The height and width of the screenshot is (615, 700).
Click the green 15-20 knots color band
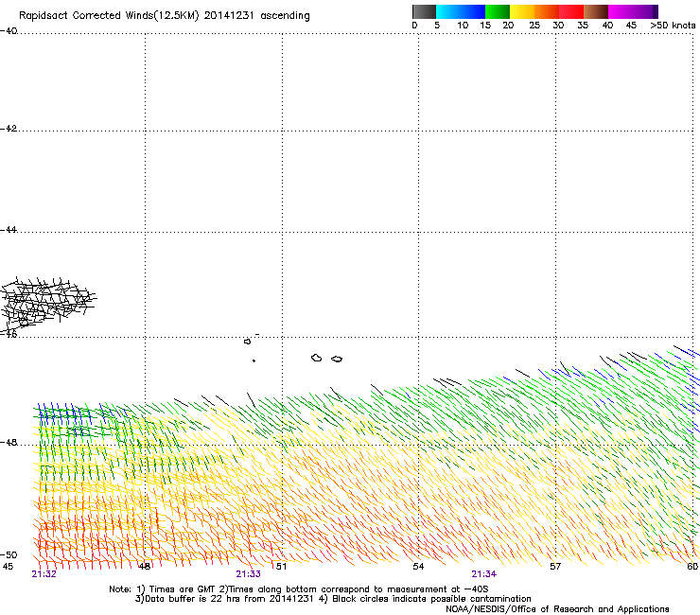point(498,11)
